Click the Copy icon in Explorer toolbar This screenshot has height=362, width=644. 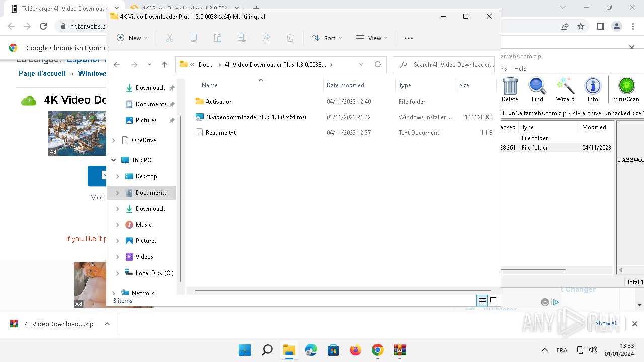194,38
